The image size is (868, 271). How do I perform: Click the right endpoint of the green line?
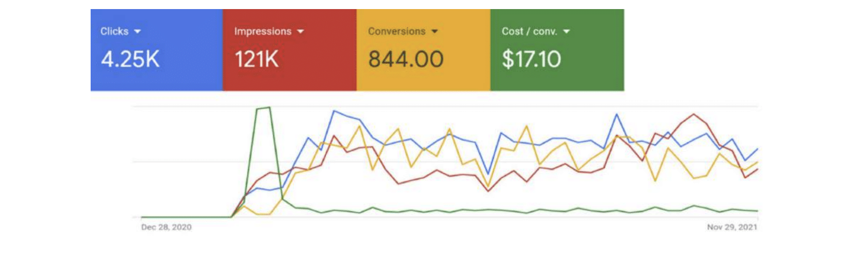coord(757,211)
